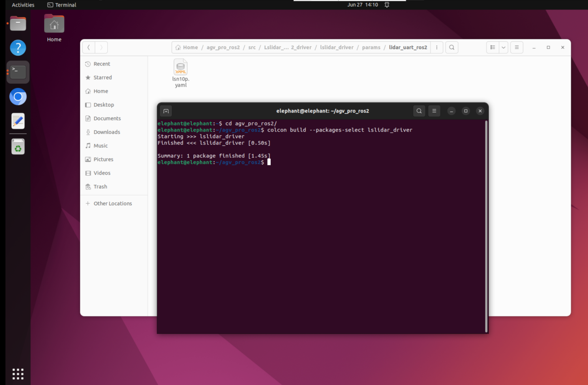Open terminal hamburger menu
Screen dimensions: 588x385
click(434, 111)
